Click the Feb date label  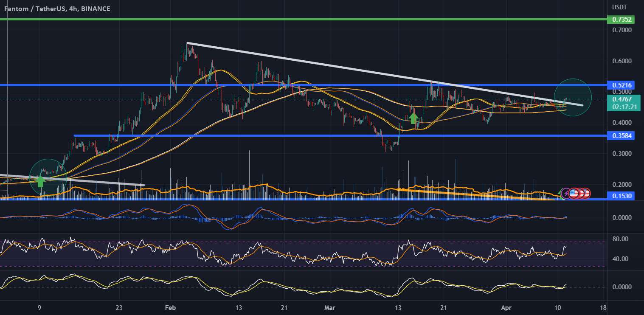(171, 307)
